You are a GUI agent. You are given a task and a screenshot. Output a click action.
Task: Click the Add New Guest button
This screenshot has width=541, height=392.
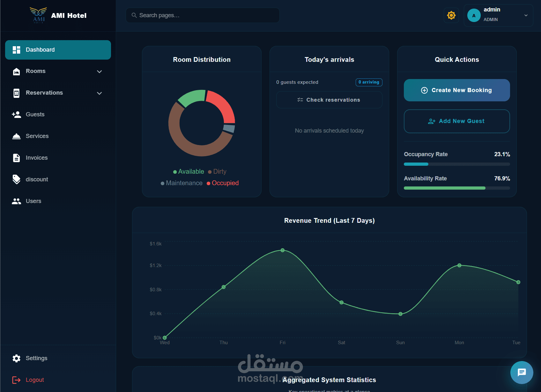point(457,121)
